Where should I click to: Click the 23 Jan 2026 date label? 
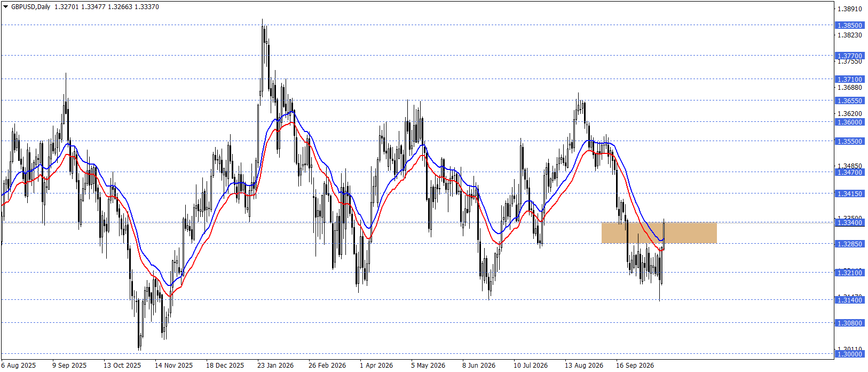(275, 366)
